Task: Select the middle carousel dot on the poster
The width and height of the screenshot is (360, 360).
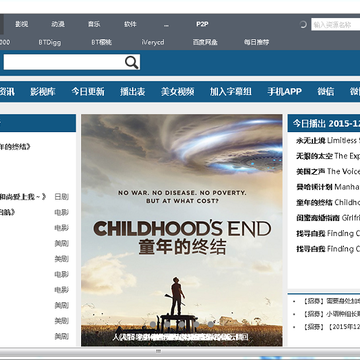Action: pyautogui.click(x=182, y=324)
